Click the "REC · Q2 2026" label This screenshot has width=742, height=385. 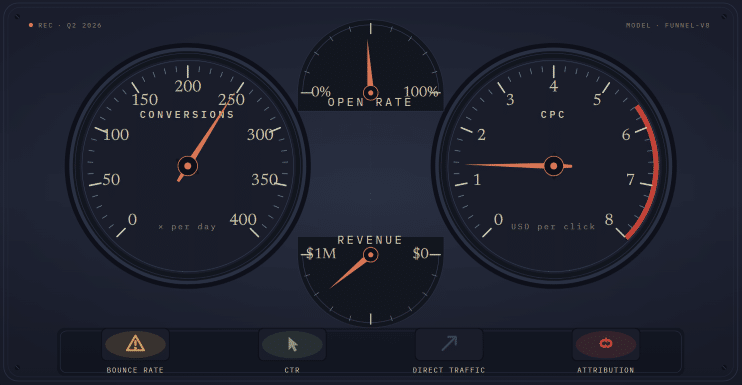tap(70, 26)
